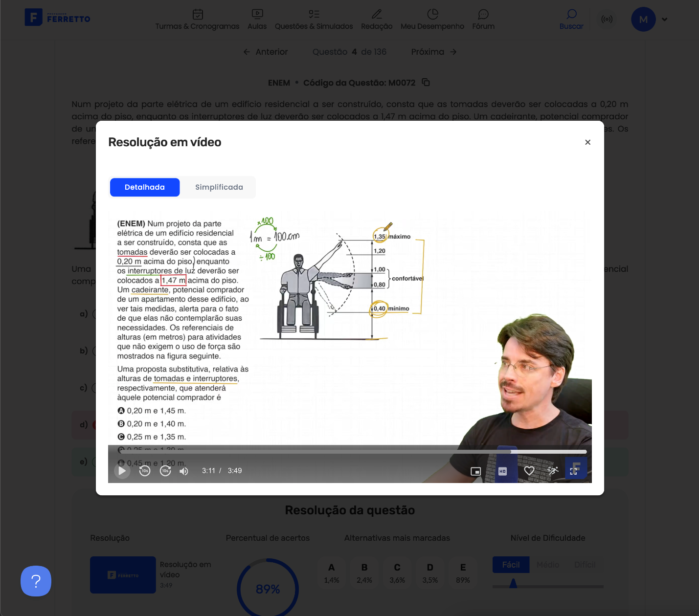
Task: Open the Resolução em vídeo thumbnail
Action: (x=123, y=575)
